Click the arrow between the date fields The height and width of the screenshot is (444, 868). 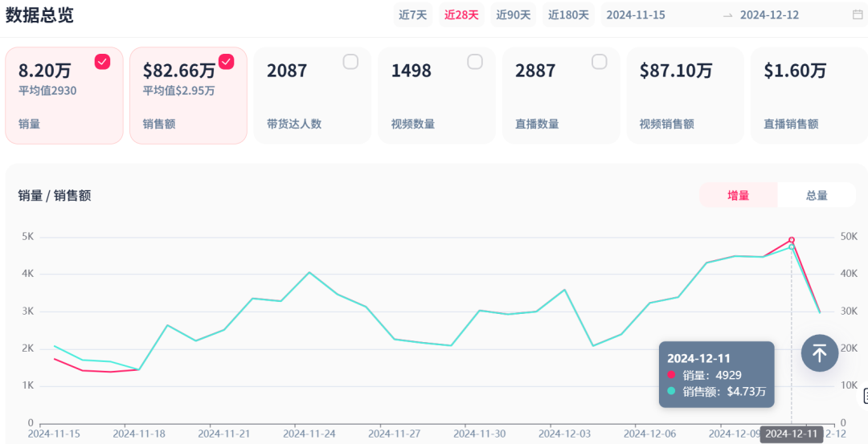(727, 15)
